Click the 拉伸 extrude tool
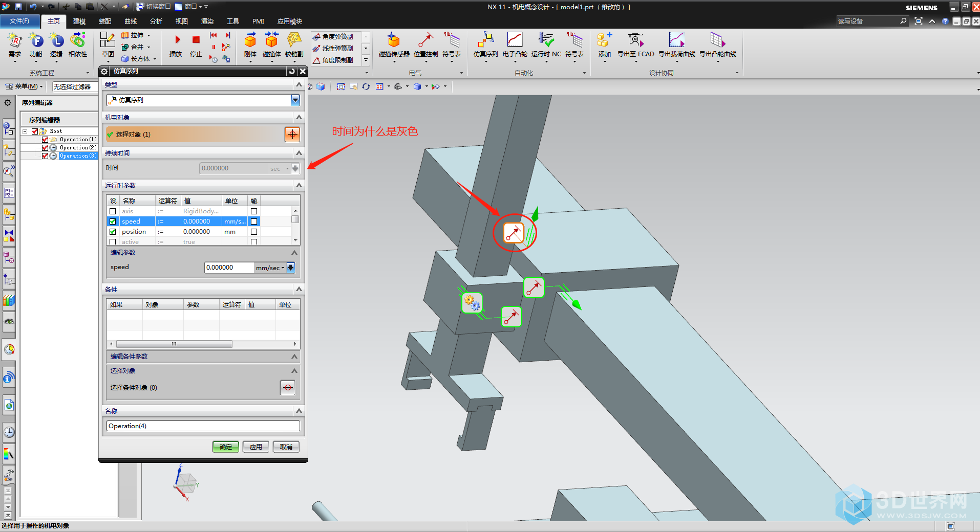Viewport: 980px width, 532px height. (x=133, y=35)
